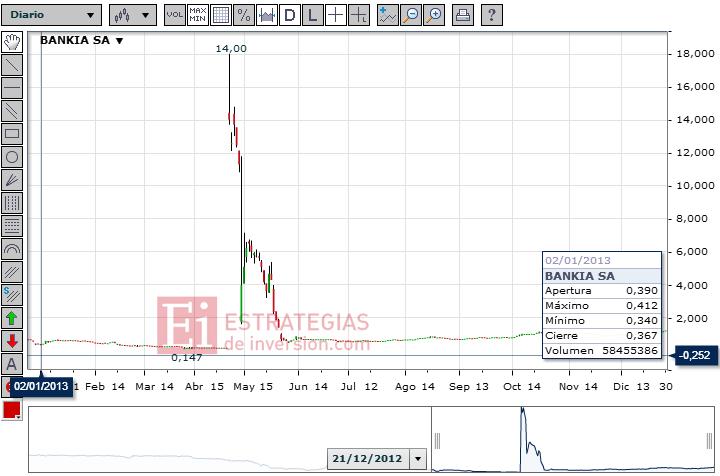Select the A text annotation tool
This screenshot has width=720, height=476.
click(12, 364)
